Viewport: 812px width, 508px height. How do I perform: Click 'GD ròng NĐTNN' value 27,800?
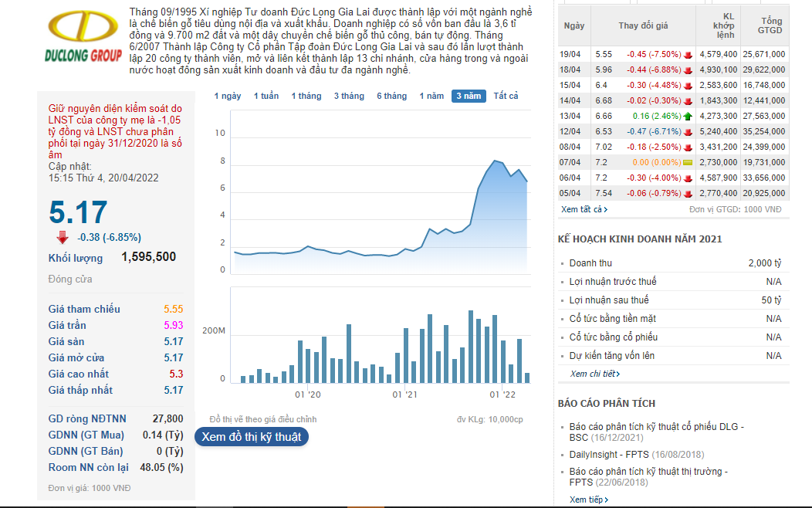click(x=167, y=418)
